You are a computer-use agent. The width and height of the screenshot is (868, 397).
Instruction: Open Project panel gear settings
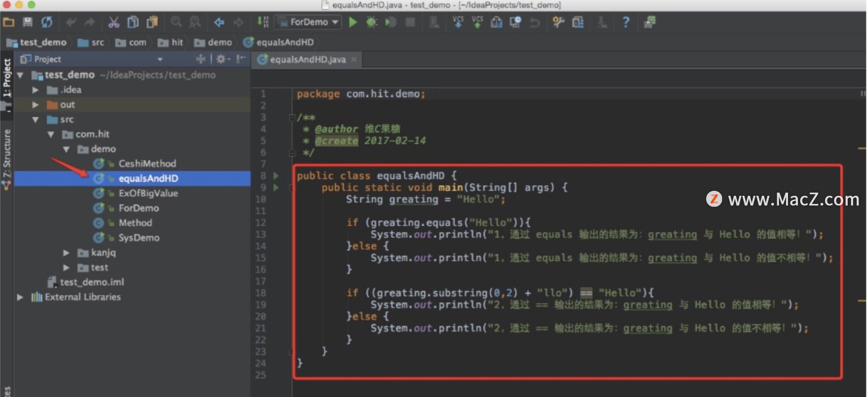[223, 59]
